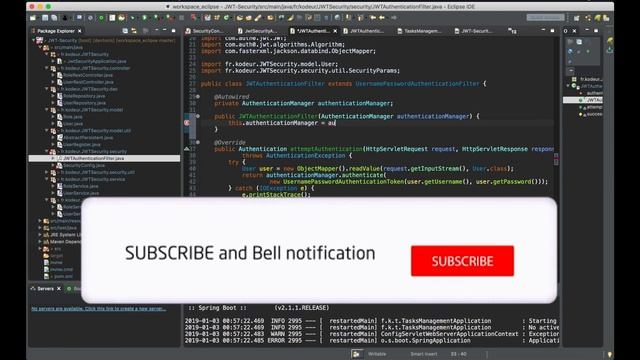Select RoleRepository.java in Package Explorer
The height and width of the screenshot is (360, 640).
(x=84, y=96)
